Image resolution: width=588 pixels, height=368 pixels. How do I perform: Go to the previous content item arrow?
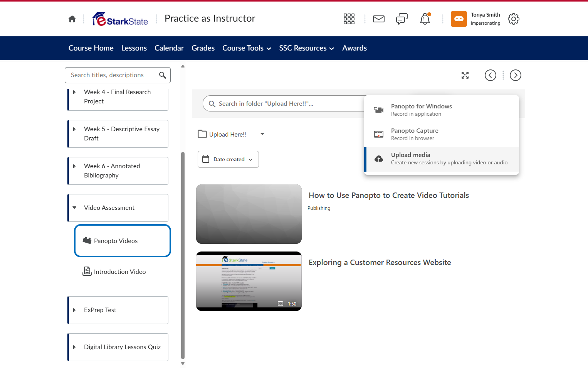[491, 75]
